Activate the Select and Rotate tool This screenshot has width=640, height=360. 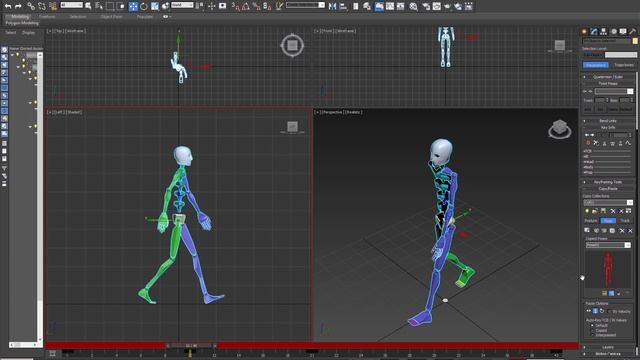[144, 6]
